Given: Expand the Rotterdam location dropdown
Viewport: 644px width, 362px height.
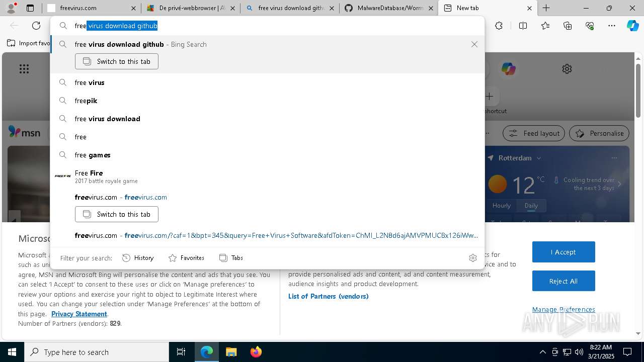Looking at the screenshot, I should click(538, 158).
